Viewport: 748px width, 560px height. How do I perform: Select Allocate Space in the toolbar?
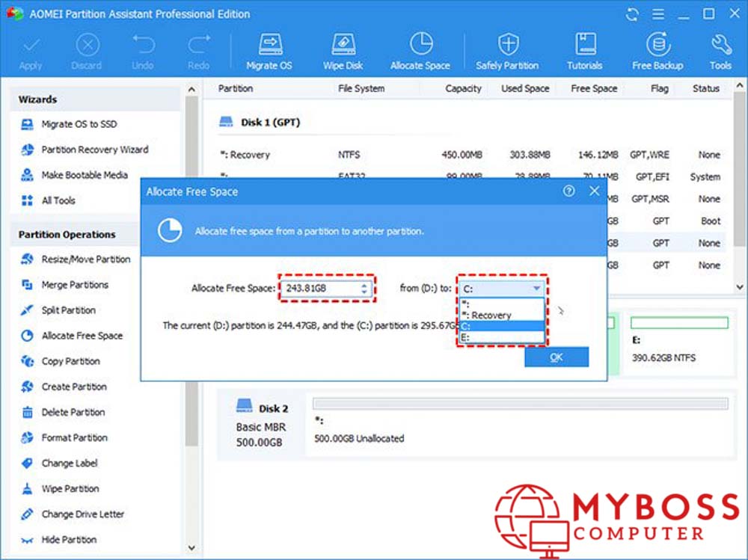pyautogui.click(x=420, y=51)
